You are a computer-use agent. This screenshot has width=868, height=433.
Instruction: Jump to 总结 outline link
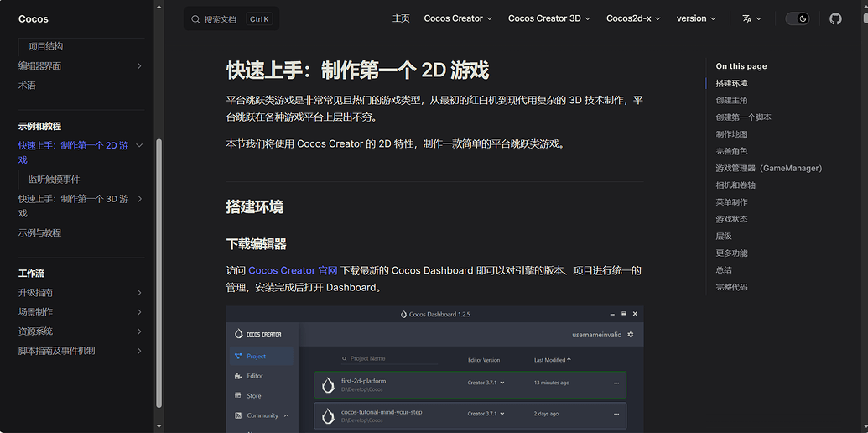click(x=724, y=270)
